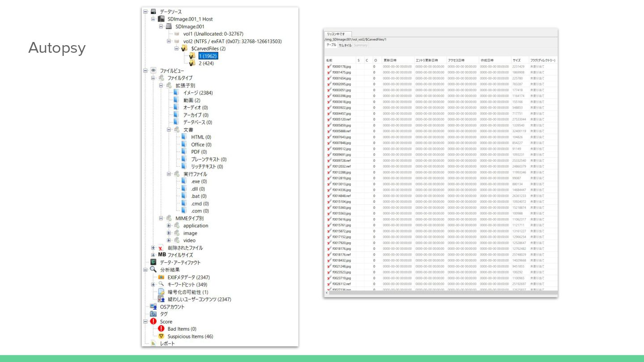The height and width of the screenshot is (362, 644).
Task: Expand the キーワードヒット (349) node
Action: point(153,285)
